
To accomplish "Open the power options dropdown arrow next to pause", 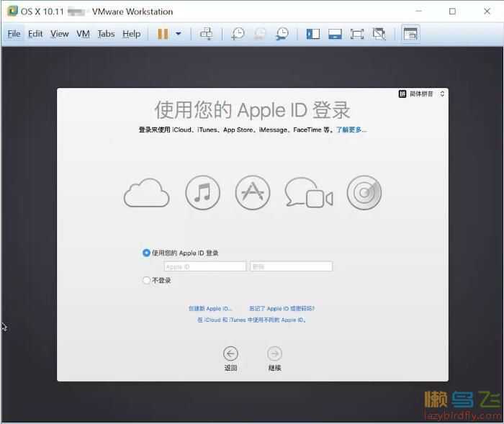I will 179,33.
